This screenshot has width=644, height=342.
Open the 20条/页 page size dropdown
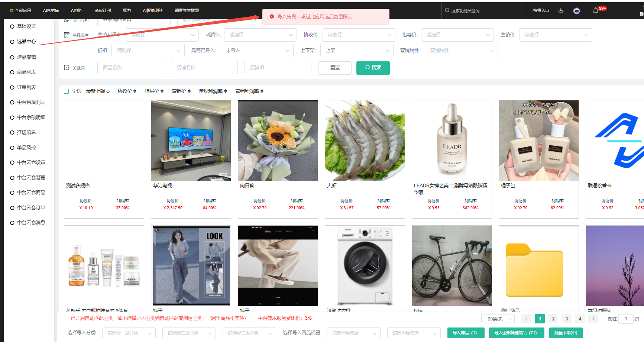click(x=498, y=319)
